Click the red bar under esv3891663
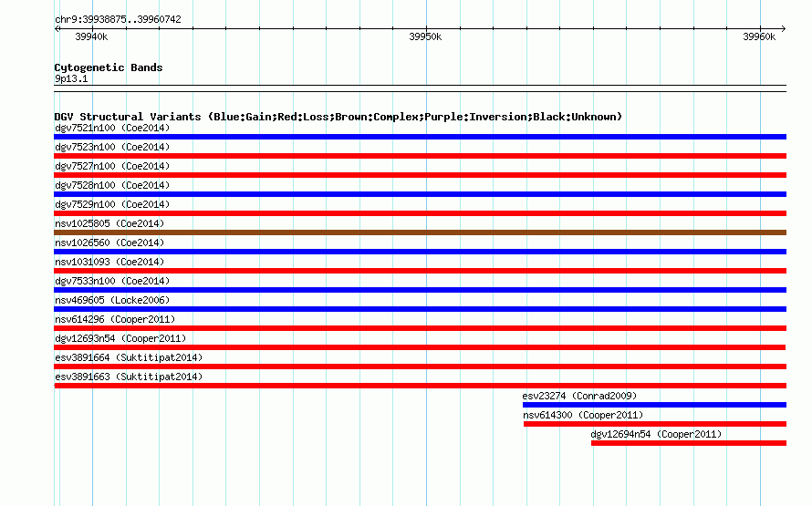812x506 pixels. point(421,386)
